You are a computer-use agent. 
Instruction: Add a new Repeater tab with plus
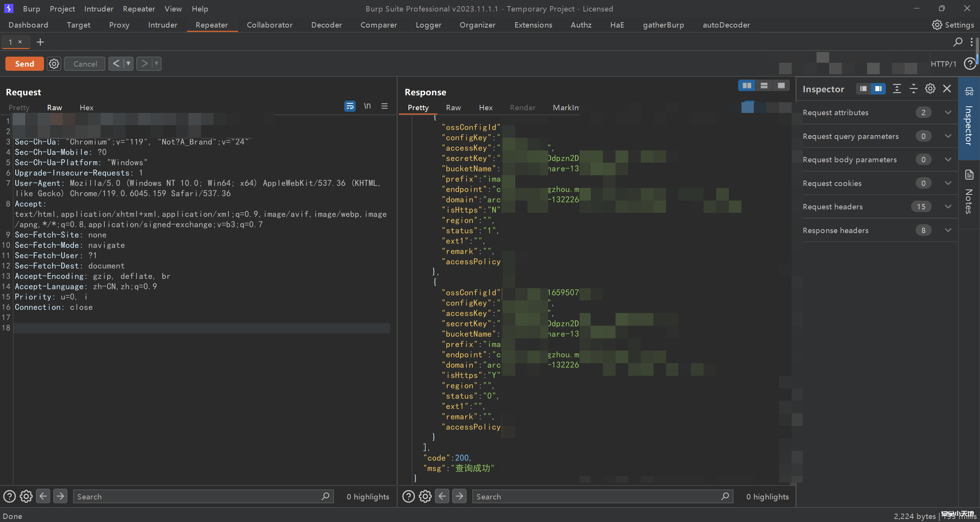40,42
